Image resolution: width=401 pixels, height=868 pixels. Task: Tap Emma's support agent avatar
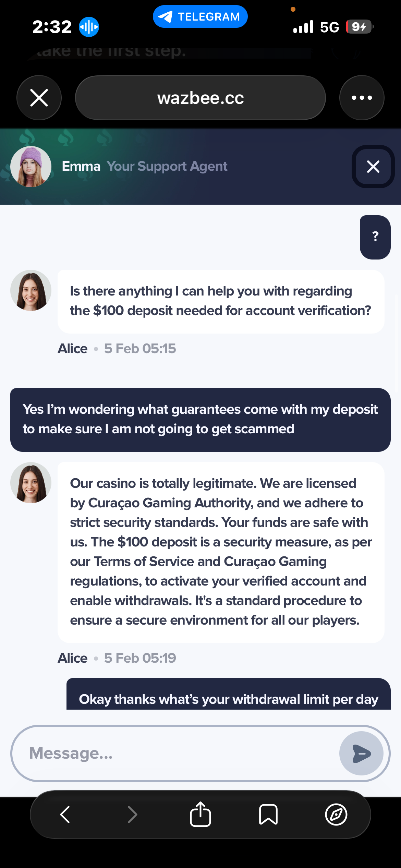point(31,167)
